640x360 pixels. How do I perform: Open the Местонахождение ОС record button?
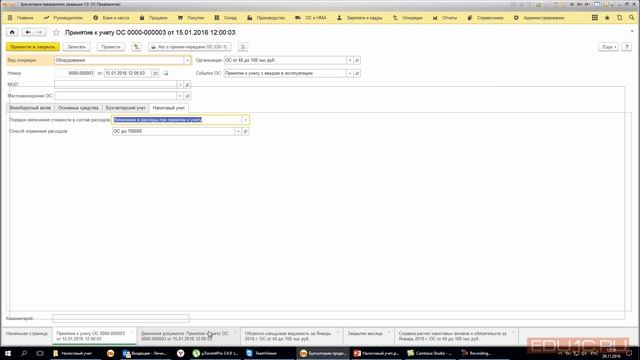tap(187, 96)
